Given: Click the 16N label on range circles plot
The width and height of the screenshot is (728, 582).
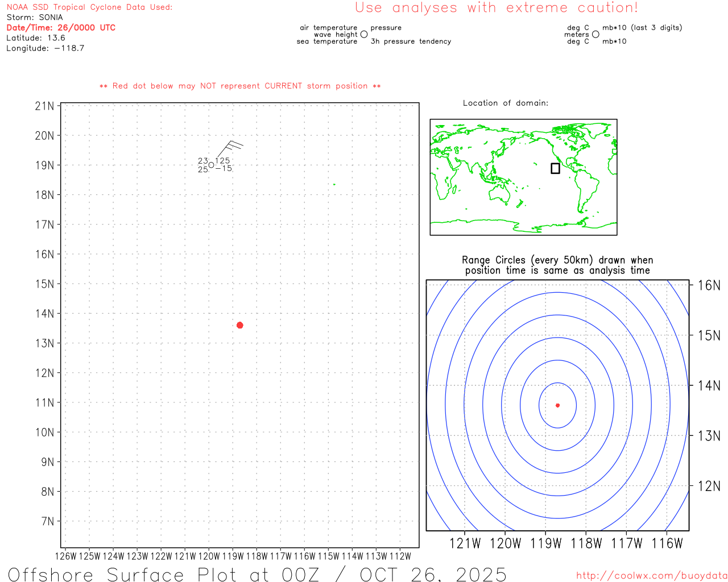Looking at the screenshot, I should [x=709, y=285].
